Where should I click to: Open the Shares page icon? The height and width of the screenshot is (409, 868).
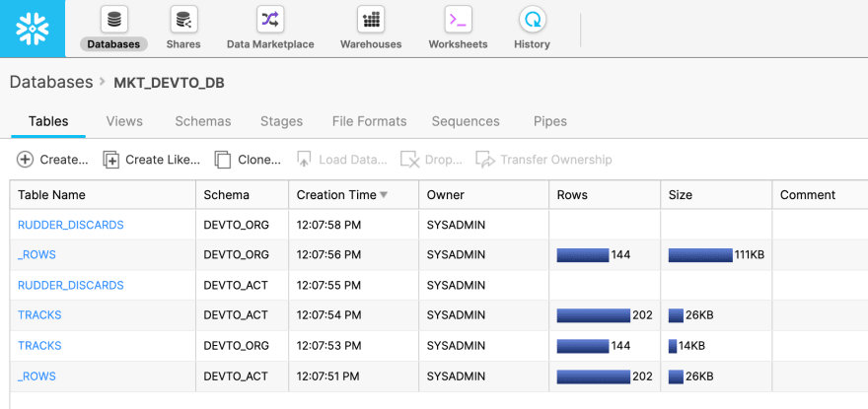(182, 20)
